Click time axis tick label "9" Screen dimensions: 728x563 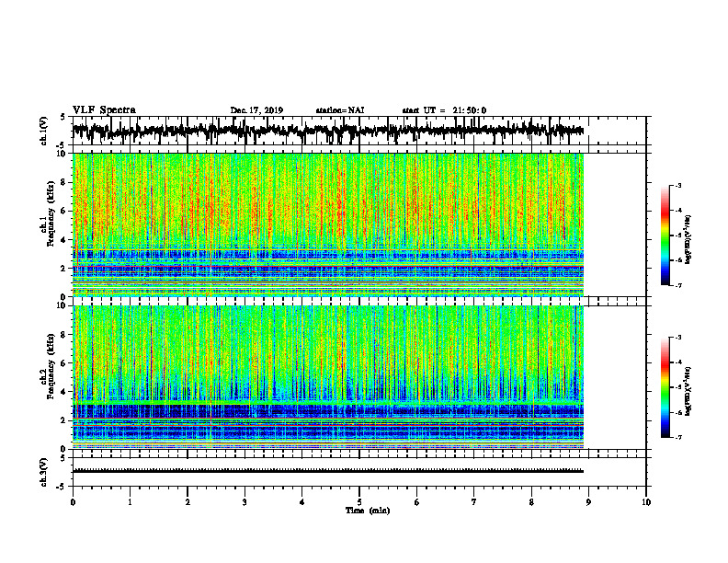pyautogui.click(x=588, y=502)
